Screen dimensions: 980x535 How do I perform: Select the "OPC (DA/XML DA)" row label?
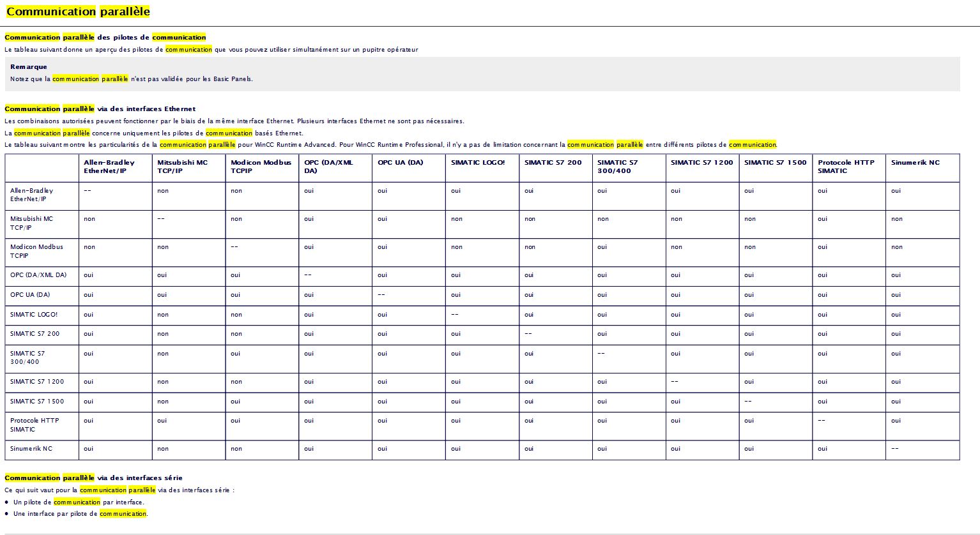pos(38,275)
